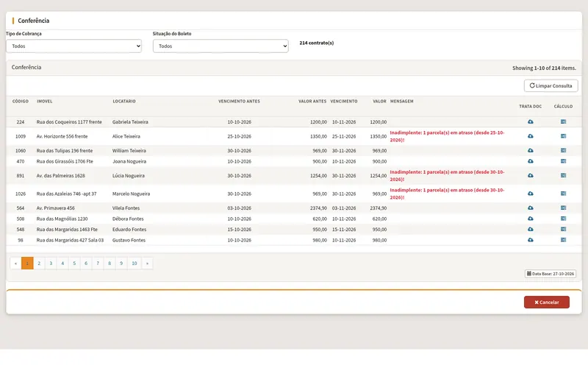Go to pagination page 5

(x=74, y=263)
